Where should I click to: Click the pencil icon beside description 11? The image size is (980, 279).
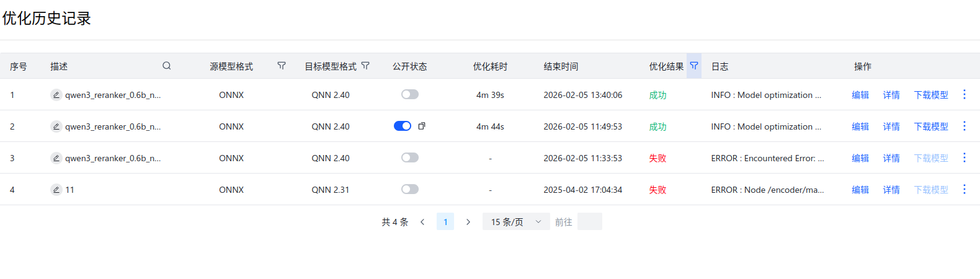click(56, 190)
